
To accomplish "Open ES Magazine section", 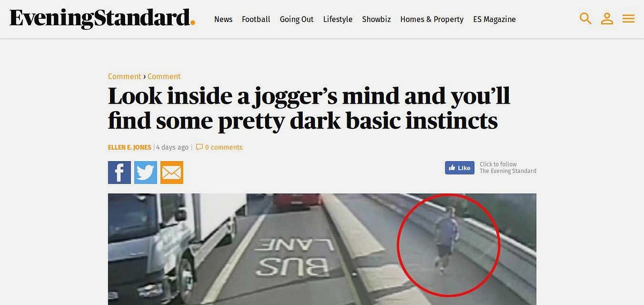I will [x=494, y=19].
